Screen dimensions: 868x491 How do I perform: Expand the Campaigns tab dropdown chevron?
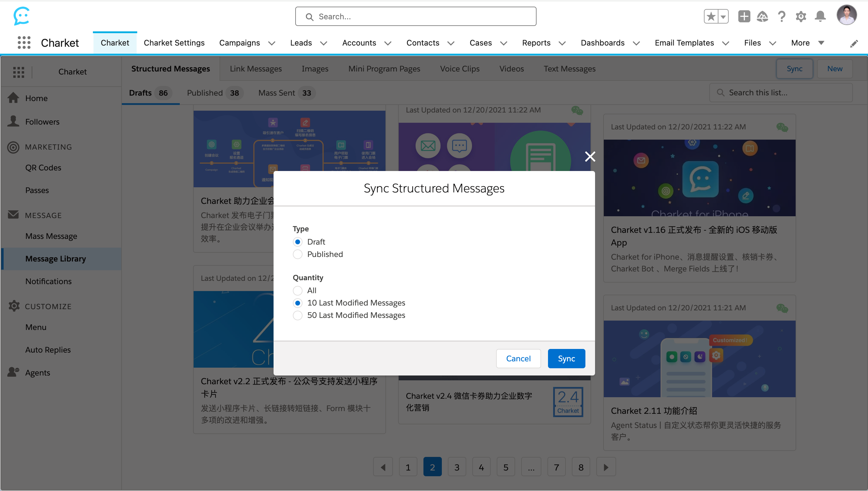click(272, 43)
